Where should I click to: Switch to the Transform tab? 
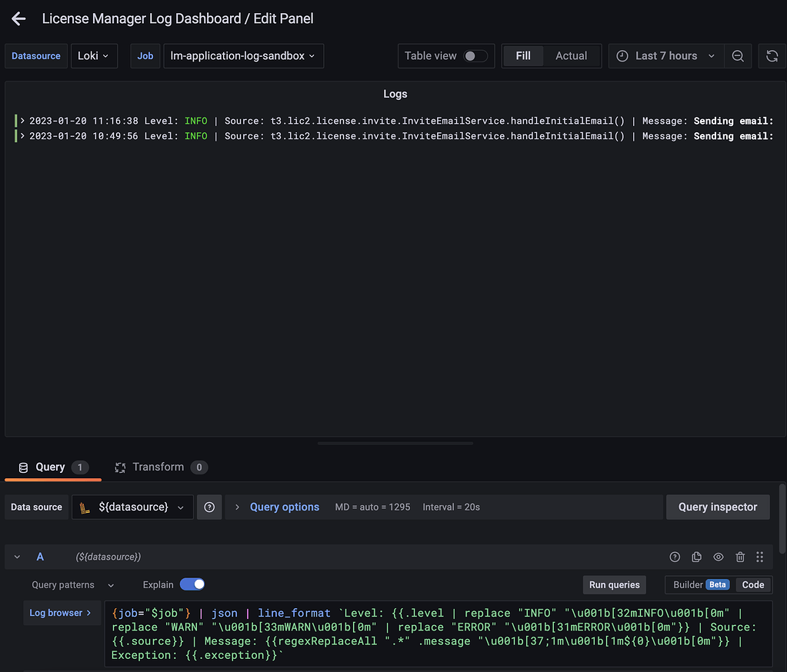coord(161,467)
